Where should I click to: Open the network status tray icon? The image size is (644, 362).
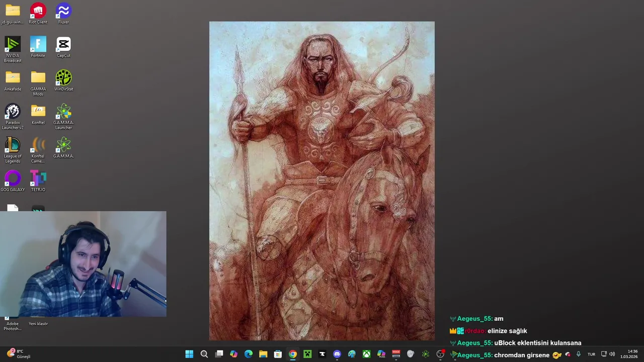[x=604, y=354]
